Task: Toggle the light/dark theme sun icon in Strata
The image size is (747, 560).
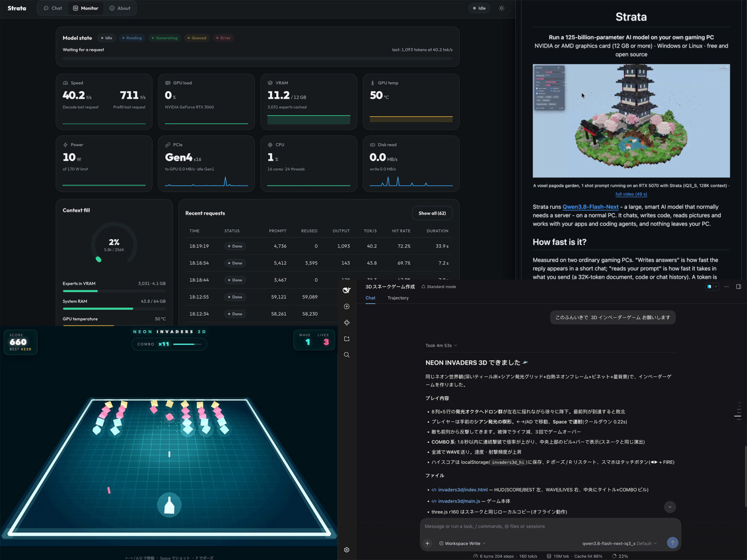Action: [x=501, y=8]
